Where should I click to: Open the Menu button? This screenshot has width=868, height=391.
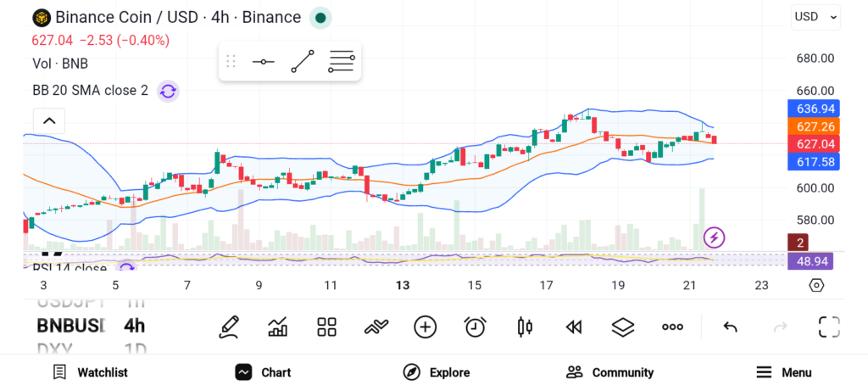click(784, 372)
